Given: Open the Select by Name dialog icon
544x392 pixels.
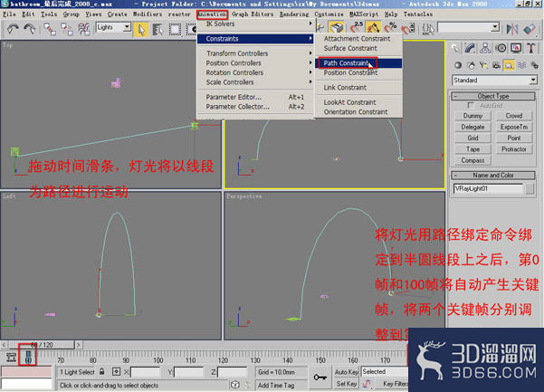Looking at the screenshot, I should 157,29.
